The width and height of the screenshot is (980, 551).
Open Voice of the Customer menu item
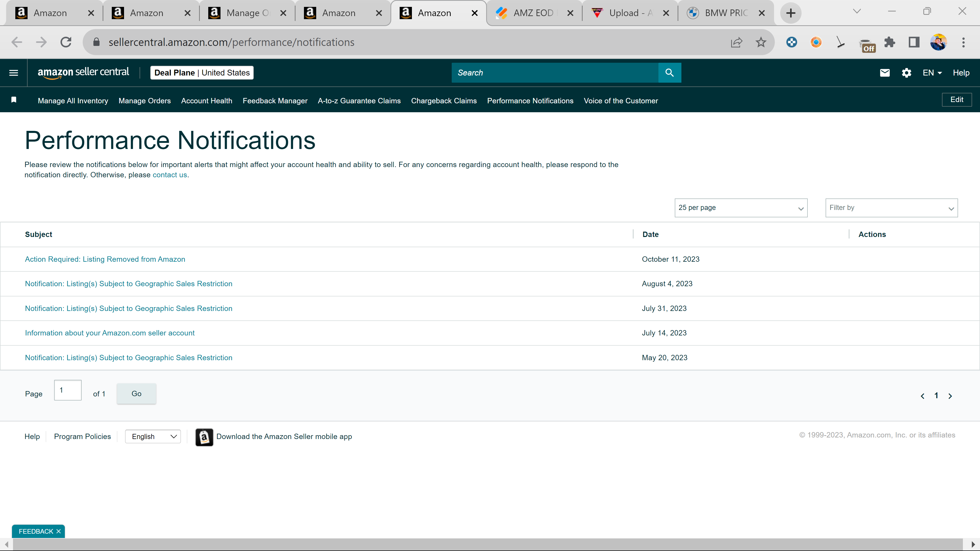tap(621, 101)
